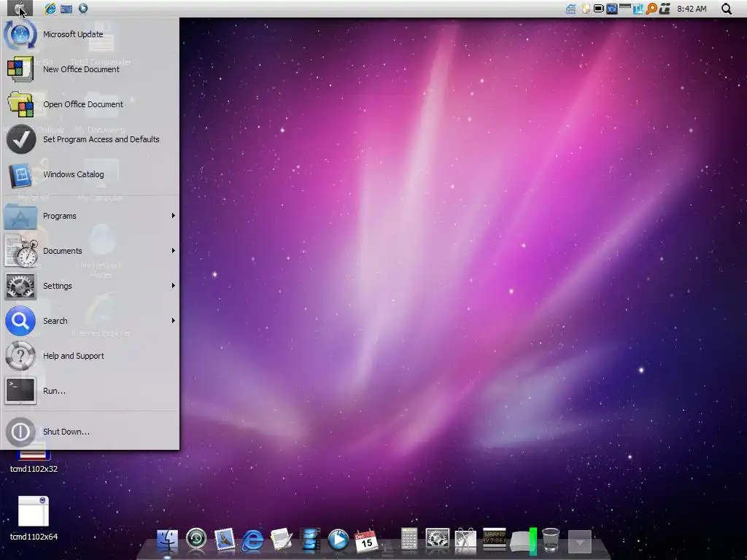Viewport: 747px width, 560px height.
Task: Click the orange magnifier tray icon
Action: [x=651, y=9]
